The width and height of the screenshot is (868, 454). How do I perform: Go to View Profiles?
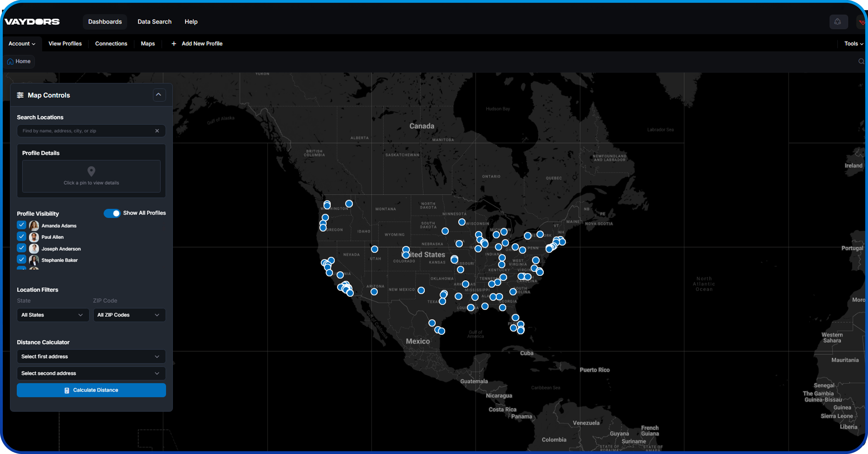65,44
